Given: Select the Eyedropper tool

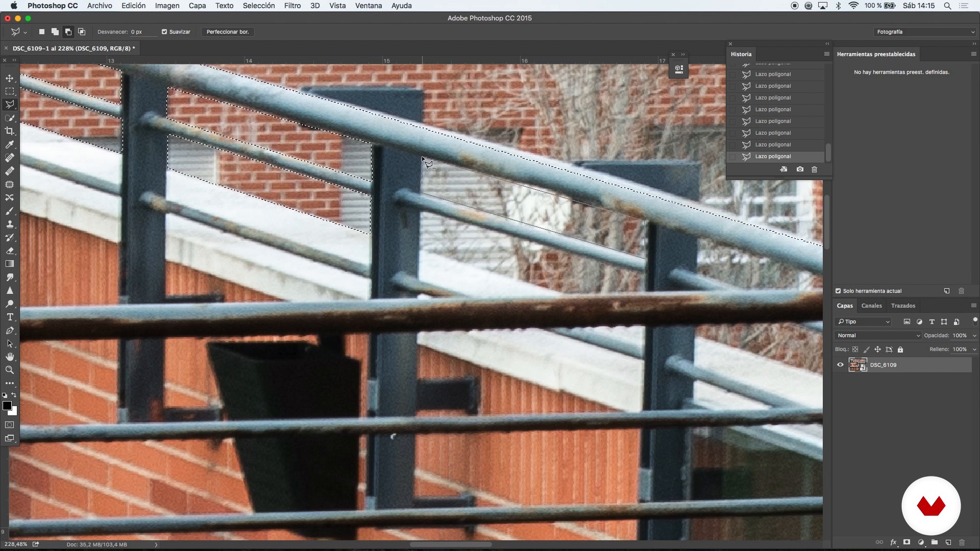Looking at the screenshot, I should point(10,144).
